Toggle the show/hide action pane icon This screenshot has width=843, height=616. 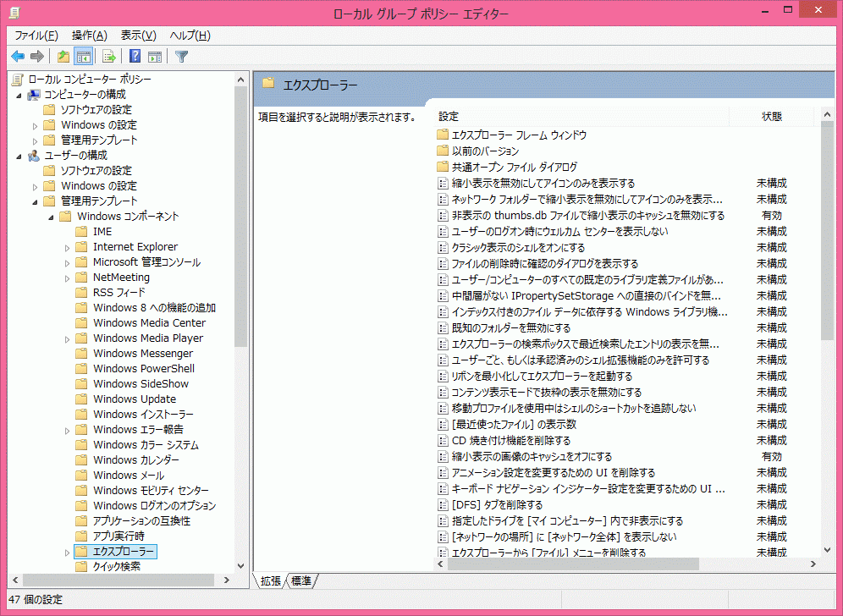click(155, 56)
